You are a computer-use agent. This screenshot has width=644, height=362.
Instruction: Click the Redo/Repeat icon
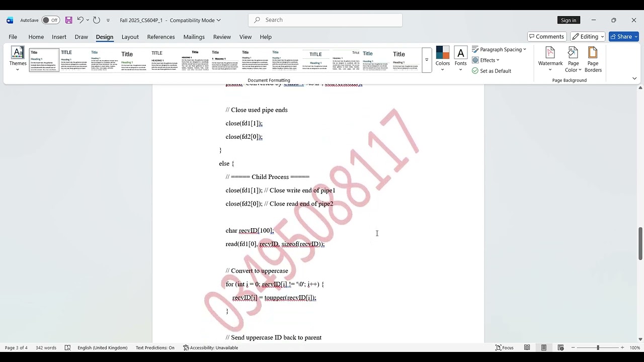click(x=97, y=20)
